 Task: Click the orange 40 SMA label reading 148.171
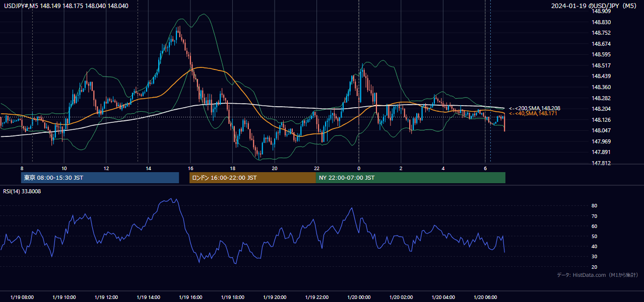pos(533,113)
